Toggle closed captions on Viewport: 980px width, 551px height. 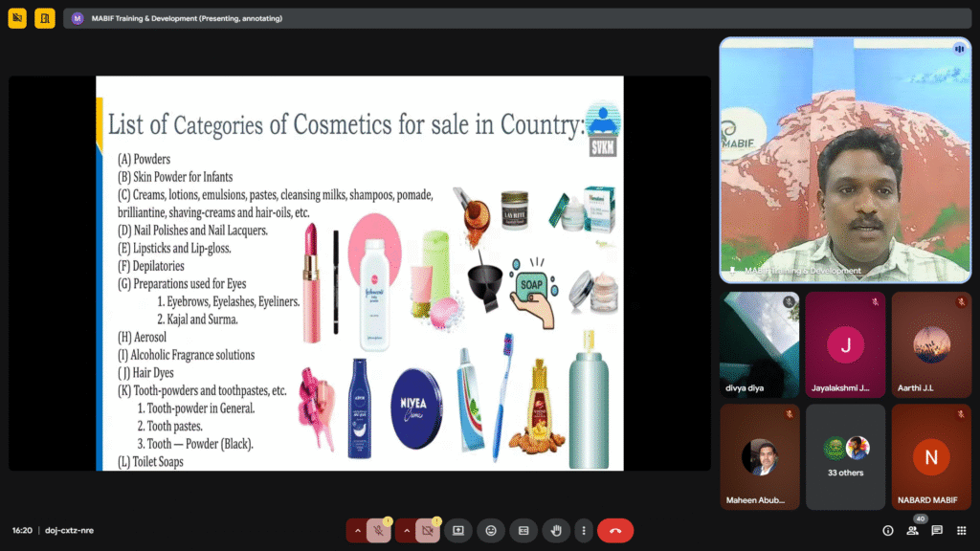pos(523,530)
